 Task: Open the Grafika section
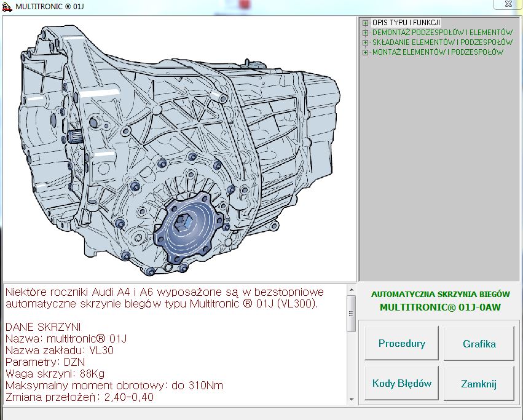point(479,344)
